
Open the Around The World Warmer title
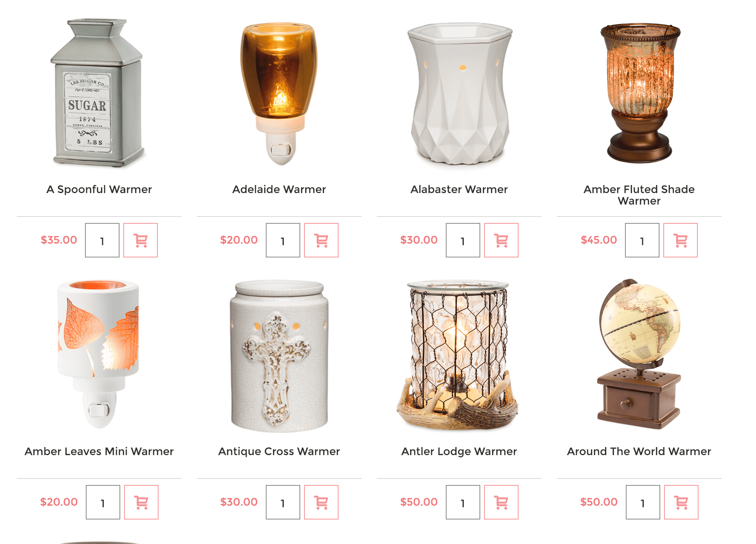pos(639,451)
